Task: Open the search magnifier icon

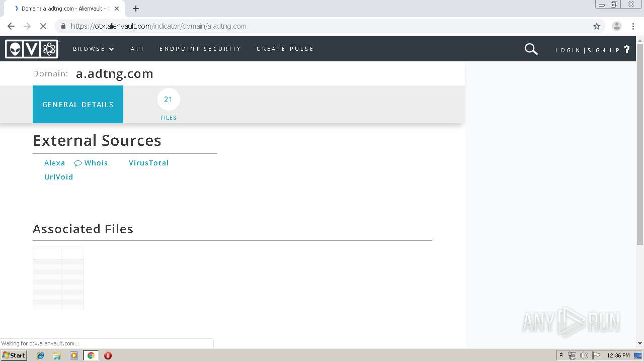Action: tap(531, 49)
